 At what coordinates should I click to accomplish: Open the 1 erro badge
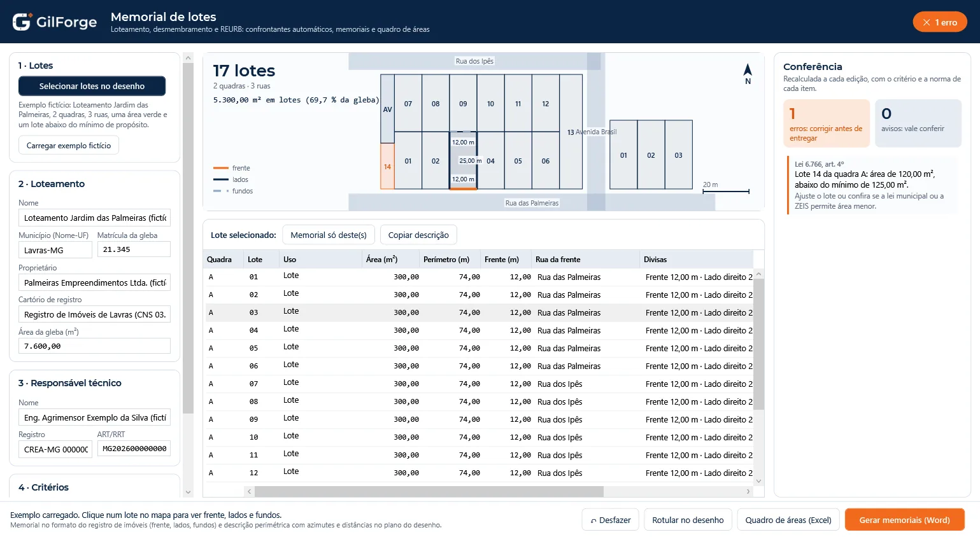click(940, 22)
